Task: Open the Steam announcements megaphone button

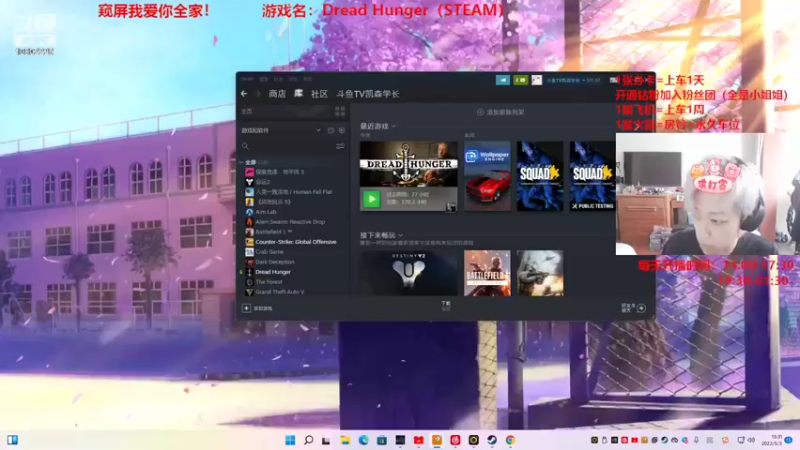Action: pyautogui.click(x=503, y=80)
